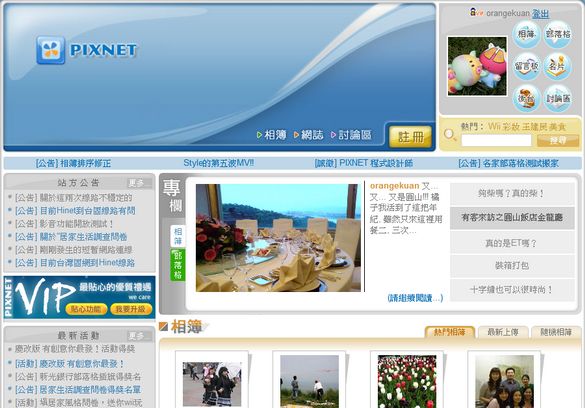
Task: Open announcement [公告] 相簿排序修正
Action: (x=73, y=163)
